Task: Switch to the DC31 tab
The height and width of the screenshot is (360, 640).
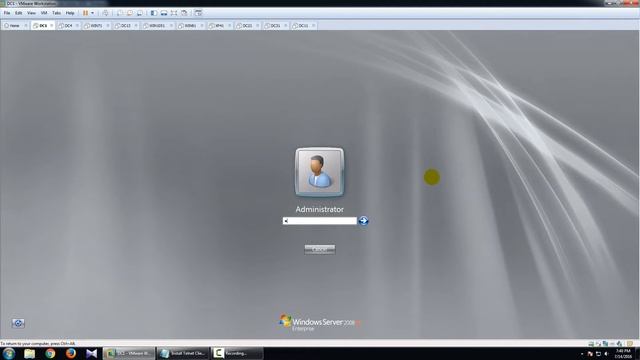Action: [x=276, y=26]
